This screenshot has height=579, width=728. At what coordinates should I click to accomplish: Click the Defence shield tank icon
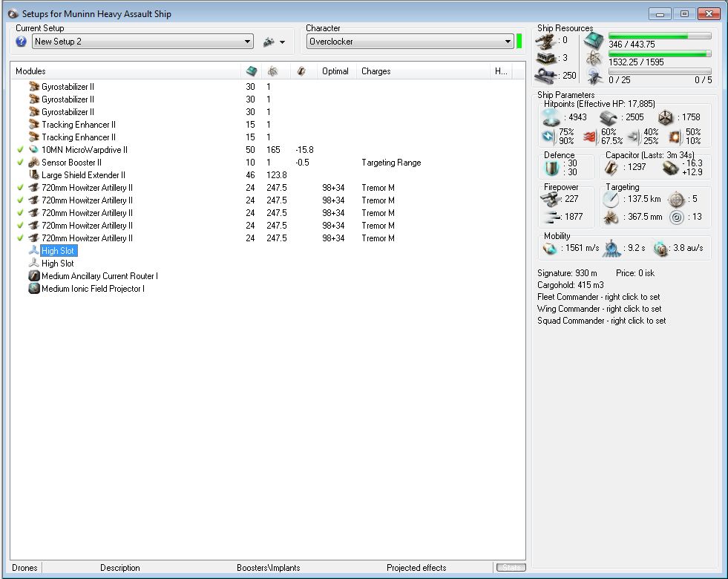(x=551, y=168)
